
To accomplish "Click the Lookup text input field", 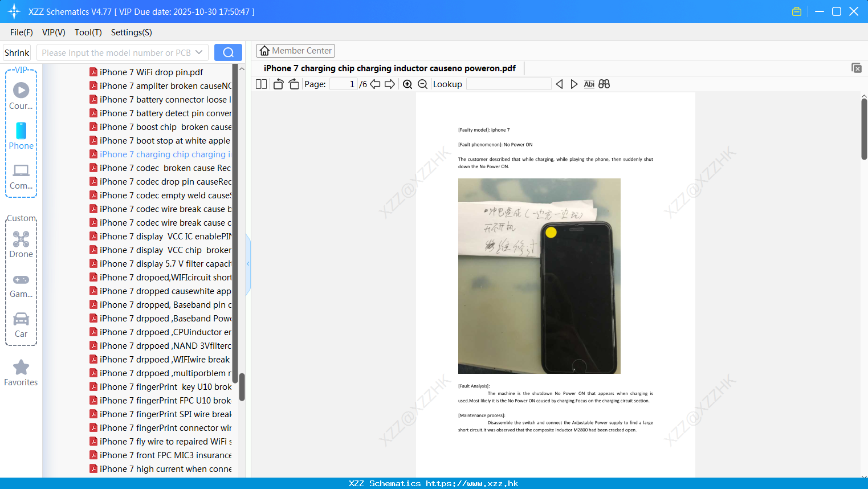I will [508, 84].
